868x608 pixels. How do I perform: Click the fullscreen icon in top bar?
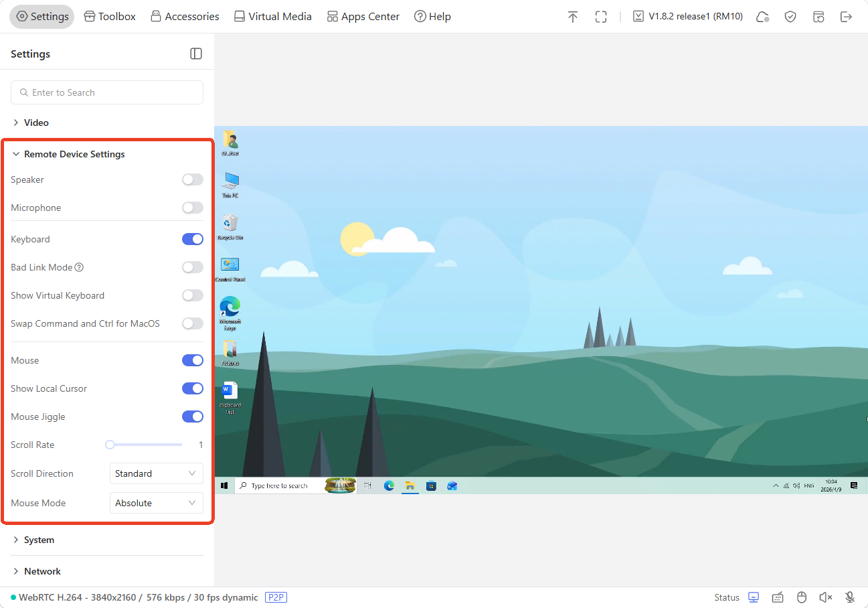[x=601, y=17]
